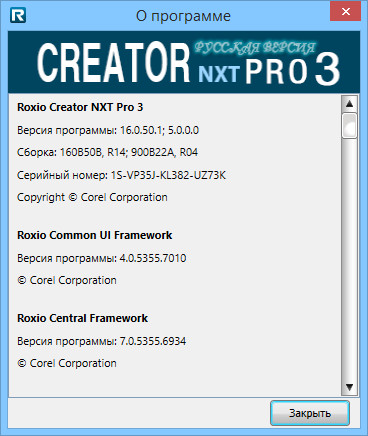Viewport: 368px width, 436px height.
Task: Click the Закрыть button
Action: [x=310, y=413]
